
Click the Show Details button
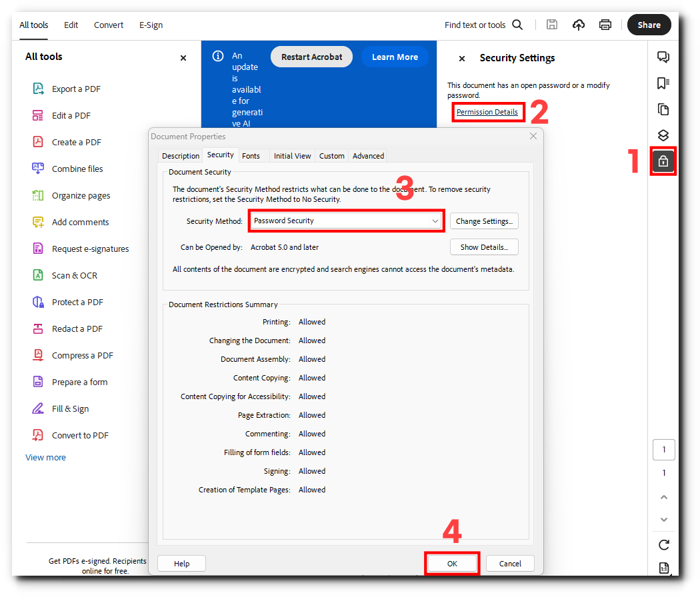(485, 247)
